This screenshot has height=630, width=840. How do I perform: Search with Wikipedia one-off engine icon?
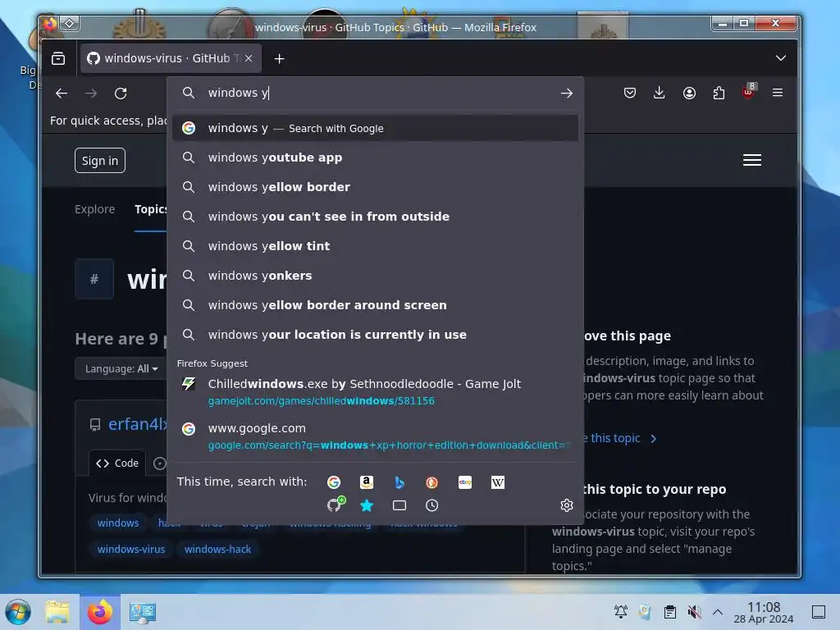tap(498, 482)
